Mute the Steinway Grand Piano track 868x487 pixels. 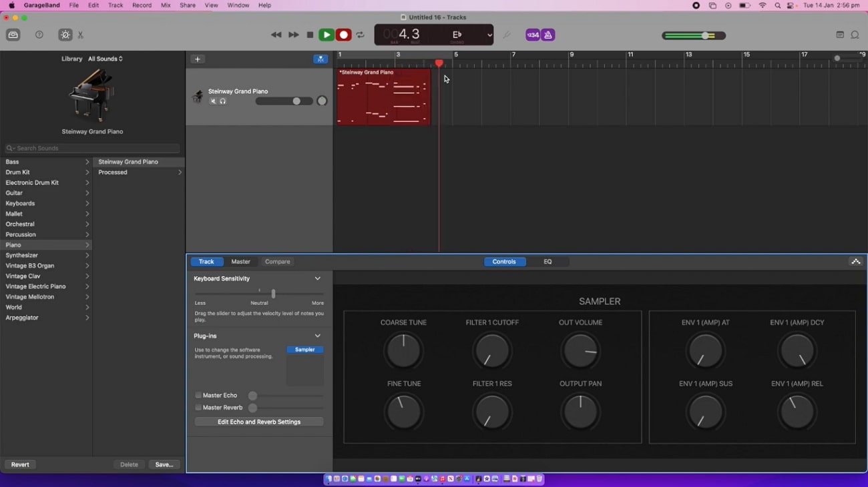point(214,101)
